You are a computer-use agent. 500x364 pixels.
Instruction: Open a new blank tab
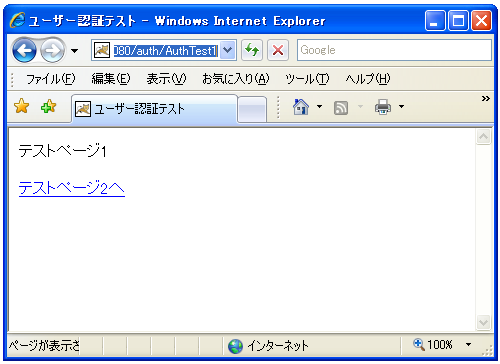(252, 109)
